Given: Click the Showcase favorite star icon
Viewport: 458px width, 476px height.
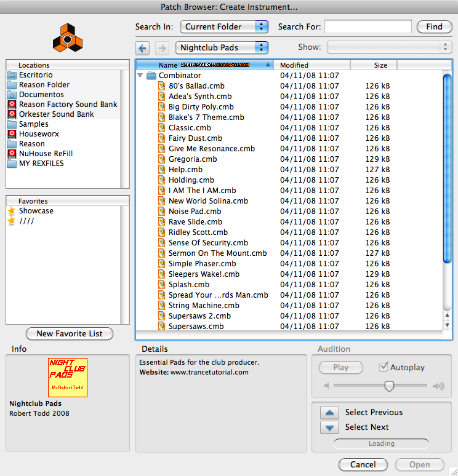Looking at the screenshot, I should tap(12, 211).
